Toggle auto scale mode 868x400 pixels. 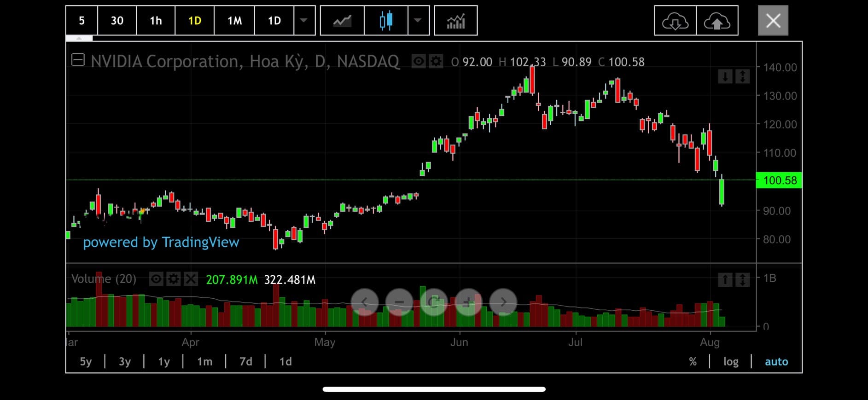776,362
